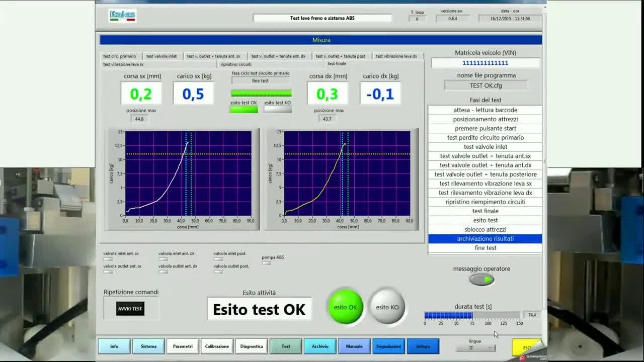
Task: Open test v. outlet + tenuta post tab
Action: [342, 56]
